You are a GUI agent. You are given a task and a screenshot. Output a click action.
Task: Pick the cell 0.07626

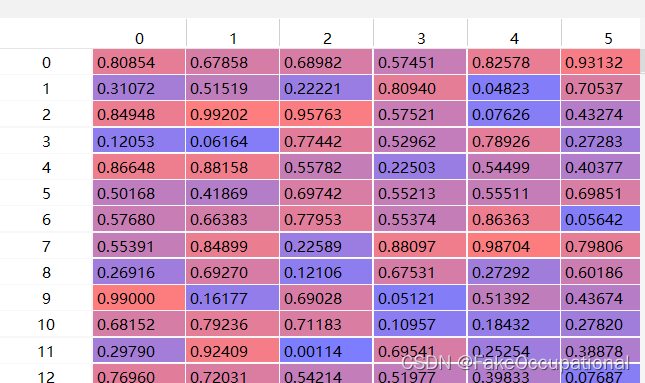click(514, 114)
